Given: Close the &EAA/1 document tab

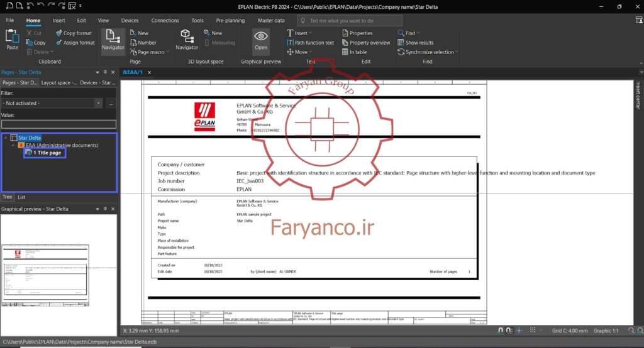Looking at the screenshot, I should (150, 72).
